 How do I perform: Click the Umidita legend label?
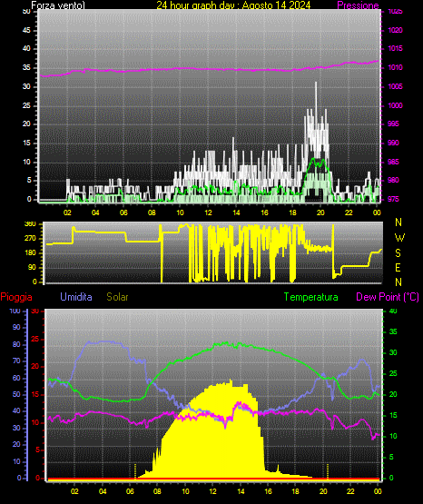[76, 297]
